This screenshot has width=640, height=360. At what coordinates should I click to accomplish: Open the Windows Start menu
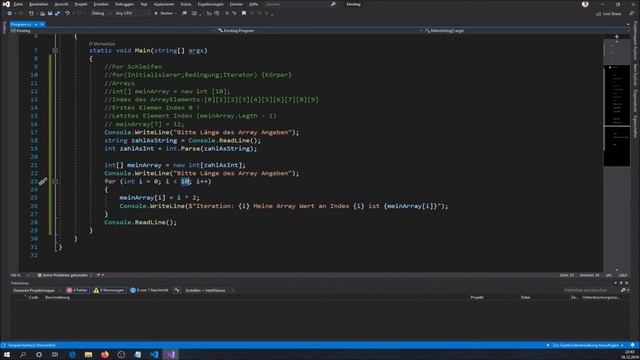point(7,354)
